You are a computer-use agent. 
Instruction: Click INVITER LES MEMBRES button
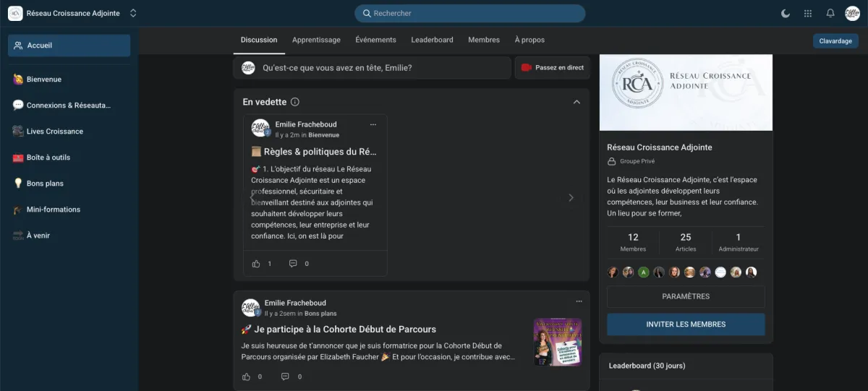tap(686, 325)
